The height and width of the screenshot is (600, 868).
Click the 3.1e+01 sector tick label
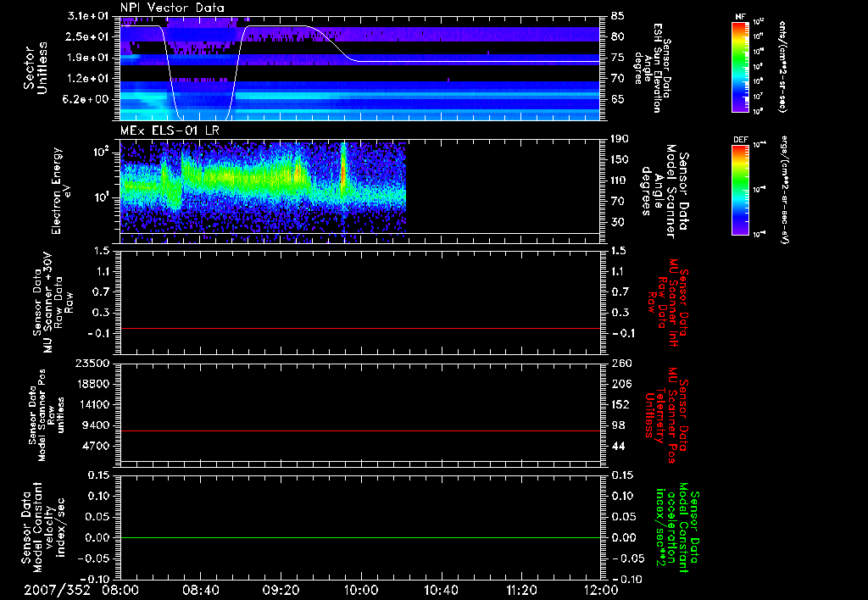click(x=88, y=15)
